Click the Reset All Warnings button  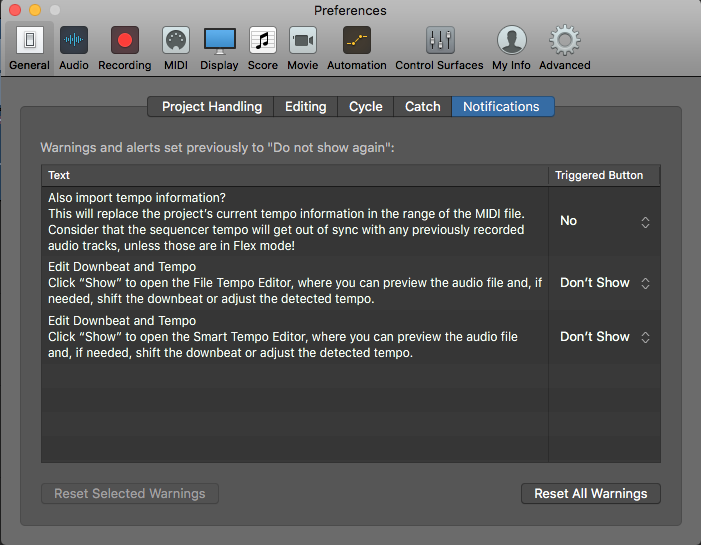pos(590,494)
